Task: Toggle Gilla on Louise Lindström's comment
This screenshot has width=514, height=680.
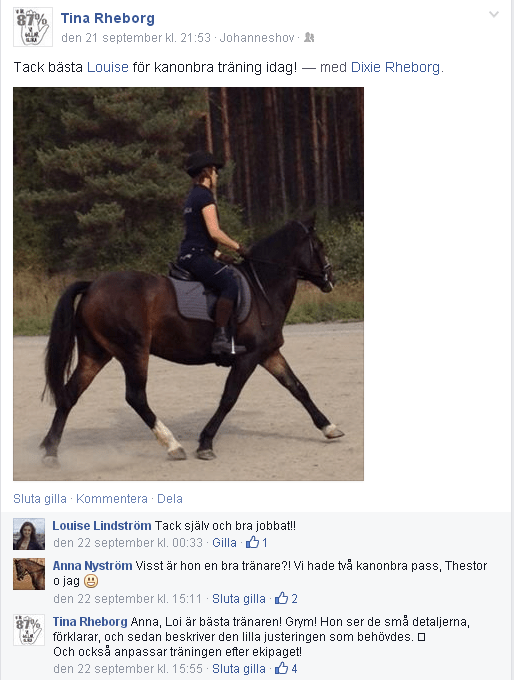Action: pos(224,543)
